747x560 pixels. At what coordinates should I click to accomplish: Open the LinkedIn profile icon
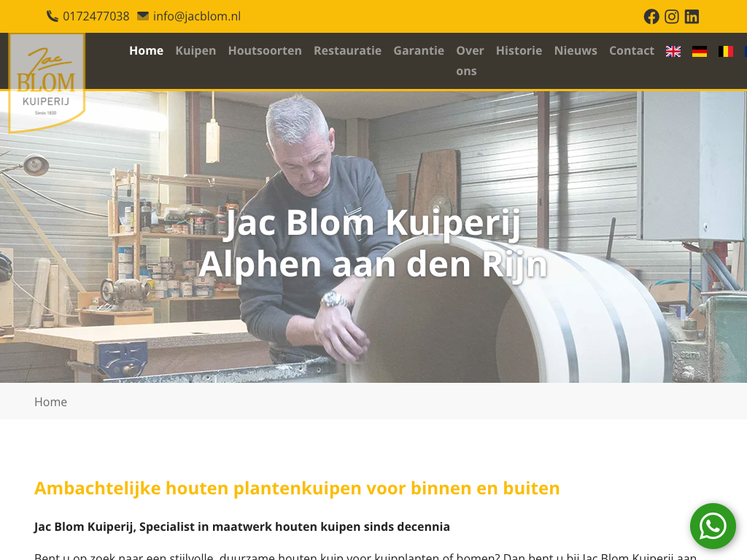[692, 17]
